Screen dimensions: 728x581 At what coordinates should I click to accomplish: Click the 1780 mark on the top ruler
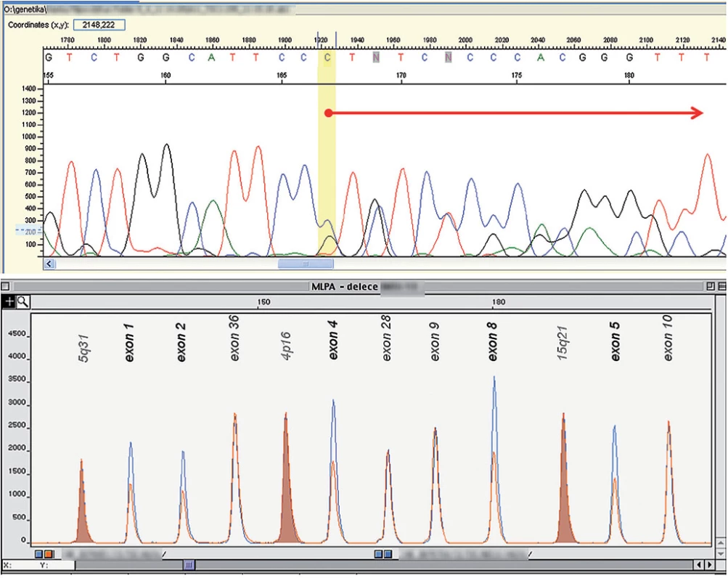pos(68,41)
